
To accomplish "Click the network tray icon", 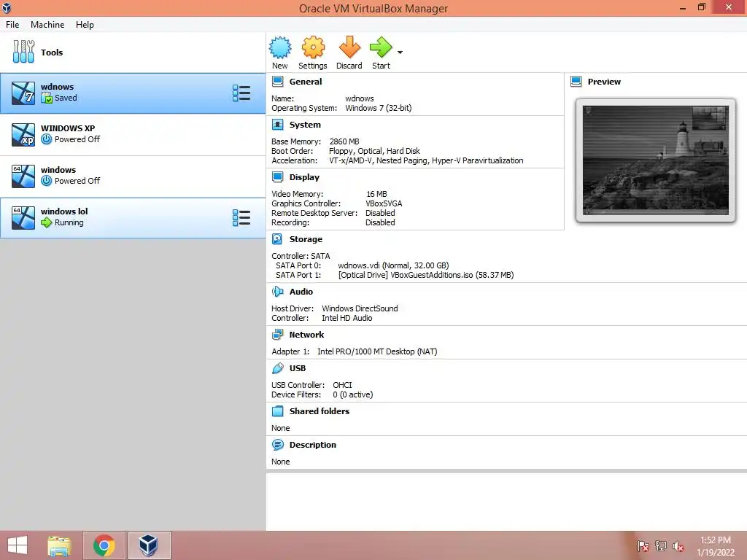I will pyautogui.click(x=660, y=545).
